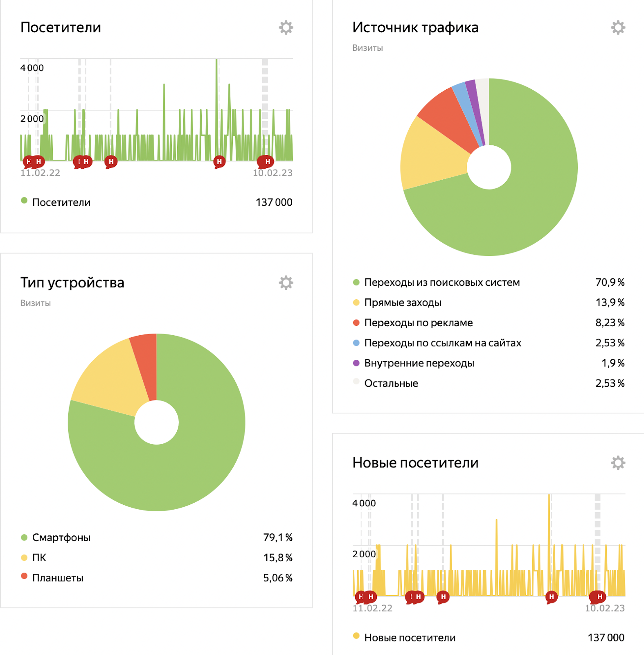Screen dimensions: 644x655
Task: Select Переходы по рекламе in legend
Action: pos(418,323)
